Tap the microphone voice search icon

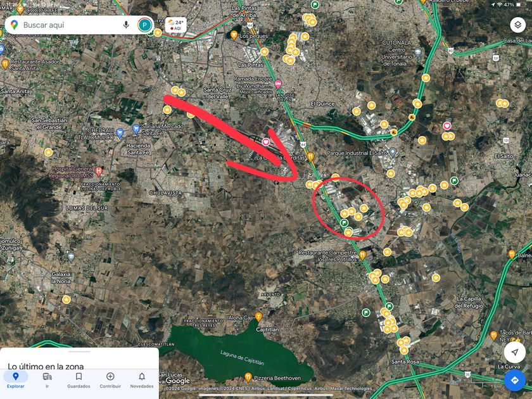(x=126, y=25)
